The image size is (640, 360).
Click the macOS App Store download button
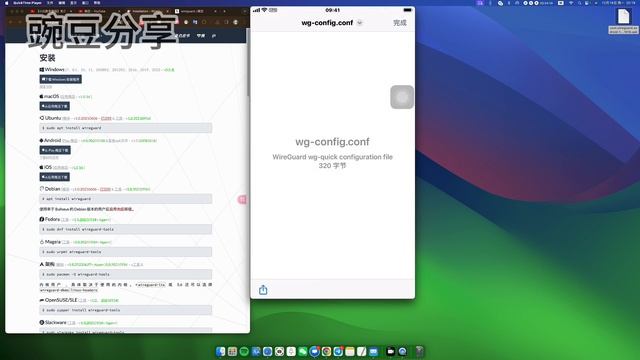tap(54, 106)
